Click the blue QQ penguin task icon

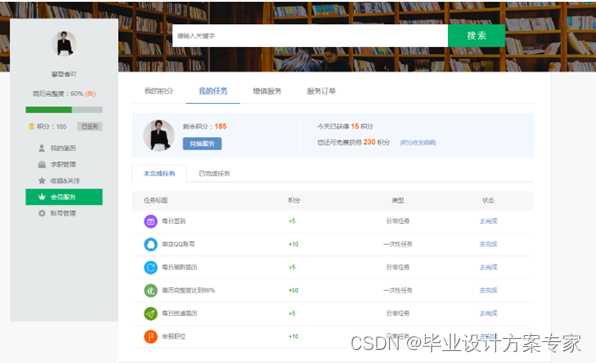[x=151, y=244]
